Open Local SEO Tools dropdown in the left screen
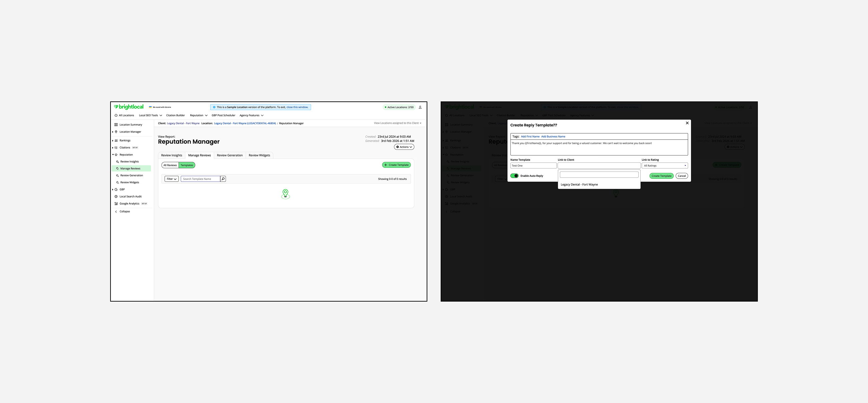Screen dimensions: 868x403 [150, 115]
